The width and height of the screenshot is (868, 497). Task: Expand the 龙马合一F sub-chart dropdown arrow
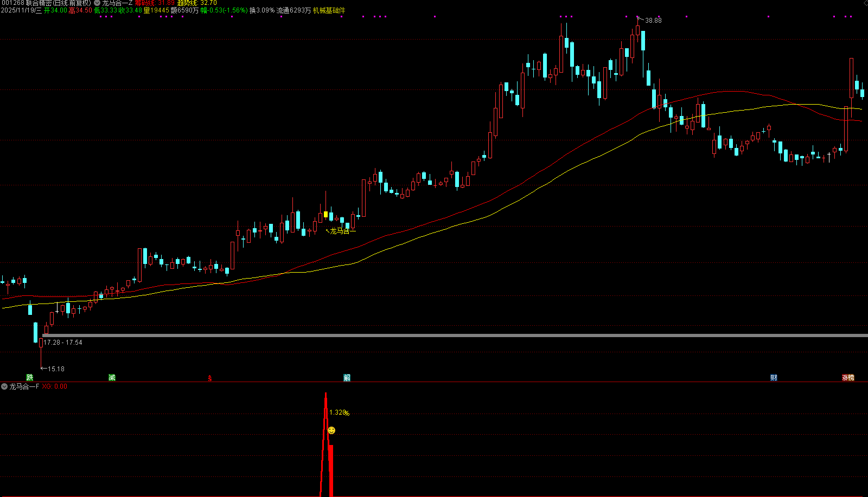coord(4,386)
